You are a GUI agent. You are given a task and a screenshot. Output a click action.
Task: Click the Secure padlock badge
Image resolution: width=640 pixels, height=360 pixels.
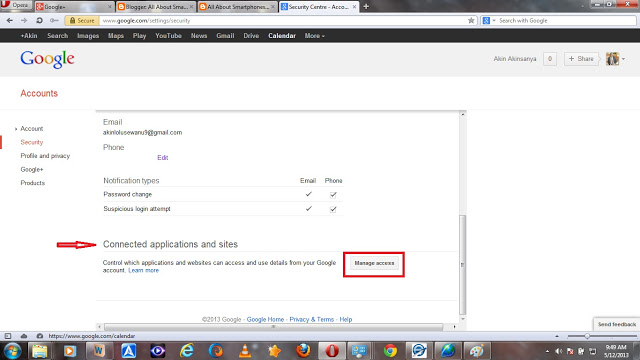point(82,20)
